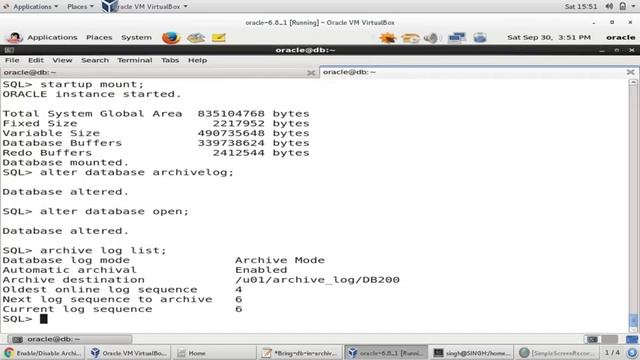Open host volume control in top bar
The height and width of the screenshot is (360, 640).
pyautogui.click(x=609, y=6)
